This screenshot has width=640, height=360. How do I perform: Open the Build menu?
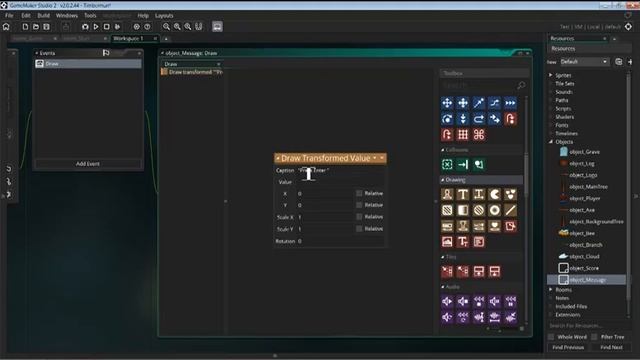43,16
